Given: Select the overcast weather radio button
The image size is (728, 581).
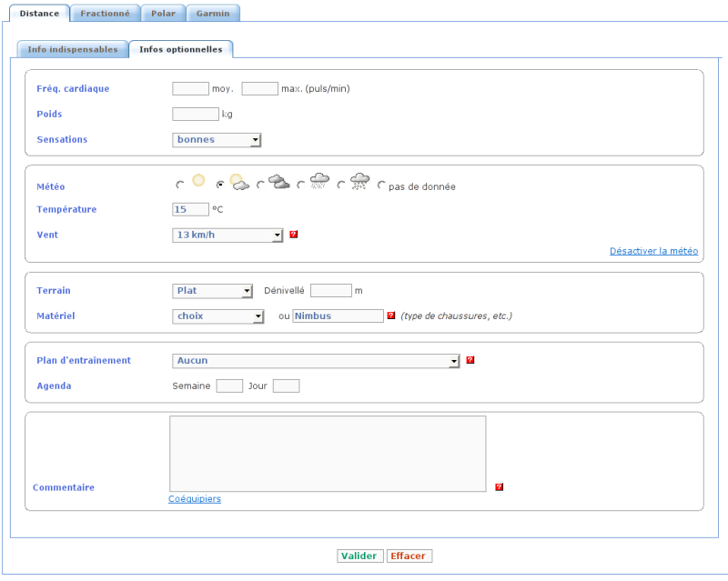Looking at the screenshot, I should (260, 185).
